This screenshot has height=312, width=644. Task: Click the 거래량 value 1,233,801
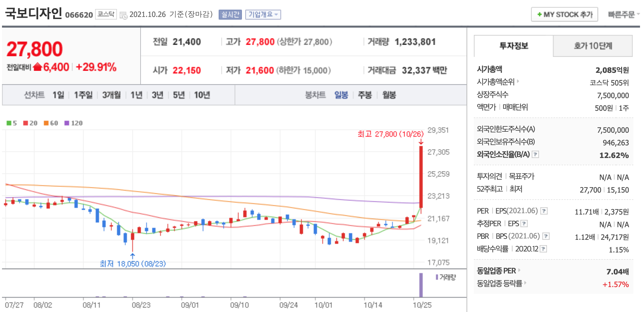tap(415, 42)
